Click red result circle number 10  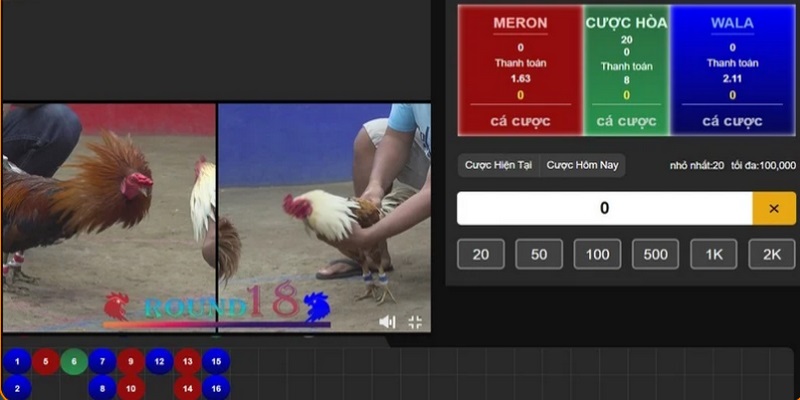(x=131, y=388)
